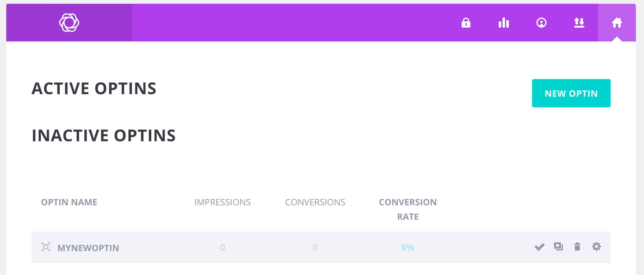Open the lock accounts icon
The width and height of the screenshot is (644, 275).
click(466, 23)
